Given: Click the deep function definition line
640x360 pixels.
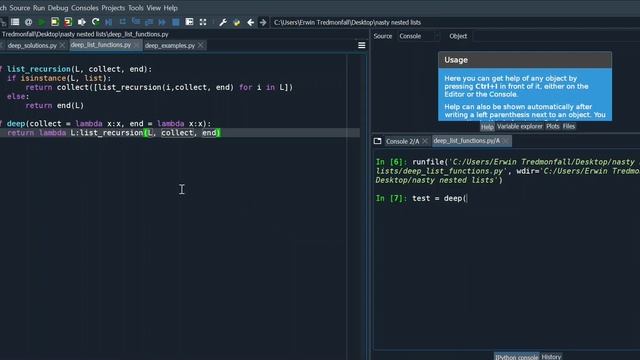Looking at the screenshot, I should 105,123.
